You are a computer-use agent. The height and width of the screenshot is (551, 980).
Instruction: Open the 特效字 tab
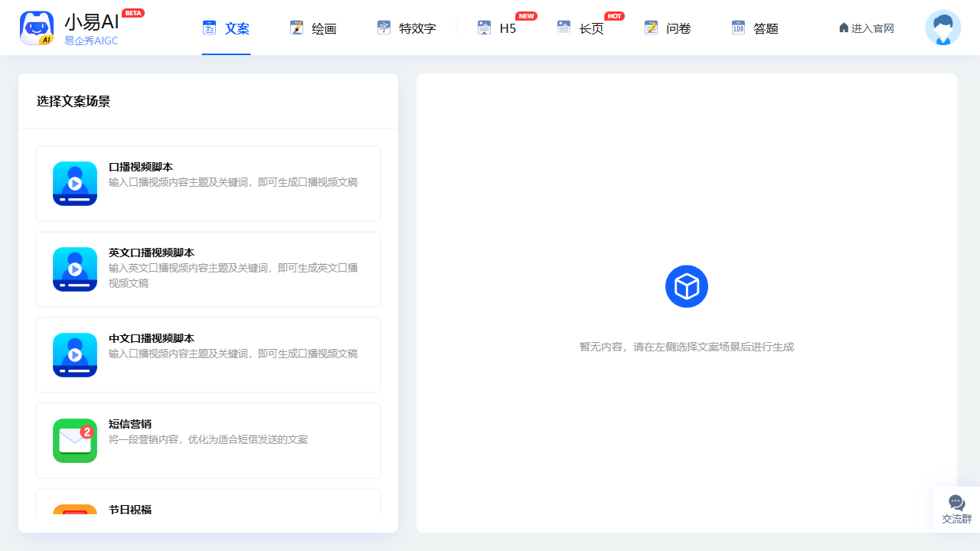pyautogui.click(x=407, y=28)
